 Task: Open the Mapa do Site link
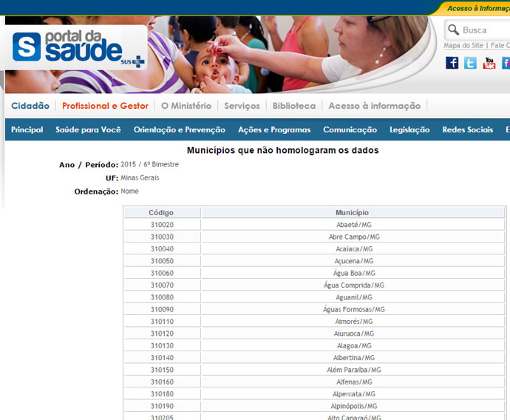click(463, 46)
